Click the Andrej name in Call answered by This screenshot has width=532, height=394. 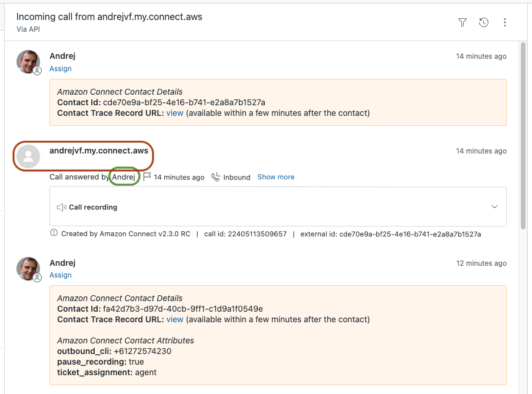[124, 177]
